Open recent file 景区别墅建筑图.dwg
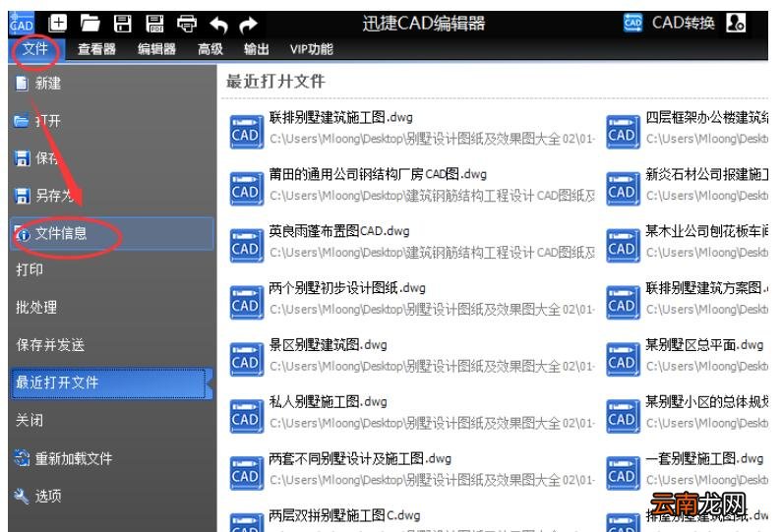This screenshot has width=782, height=532. [x=329, y=345]
